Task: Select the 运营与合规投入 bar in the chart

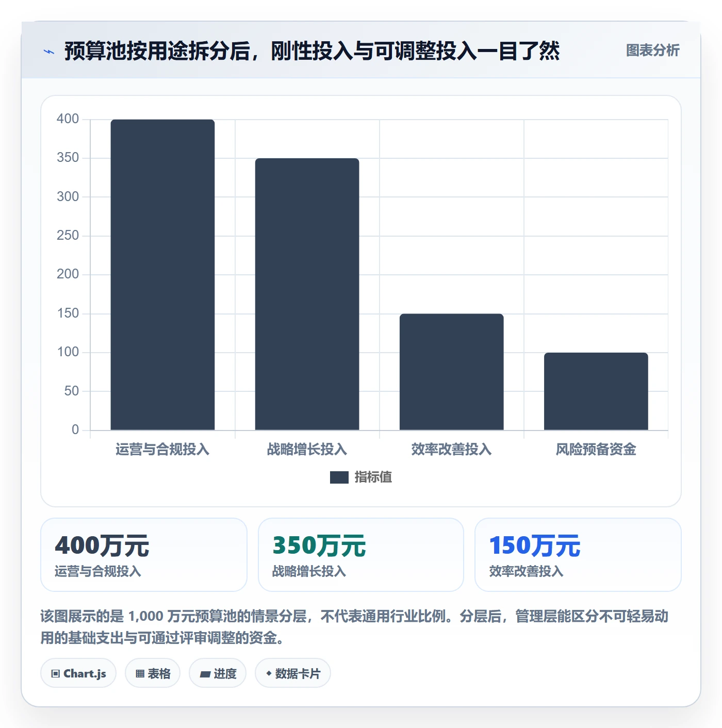Action: [162, 275]
